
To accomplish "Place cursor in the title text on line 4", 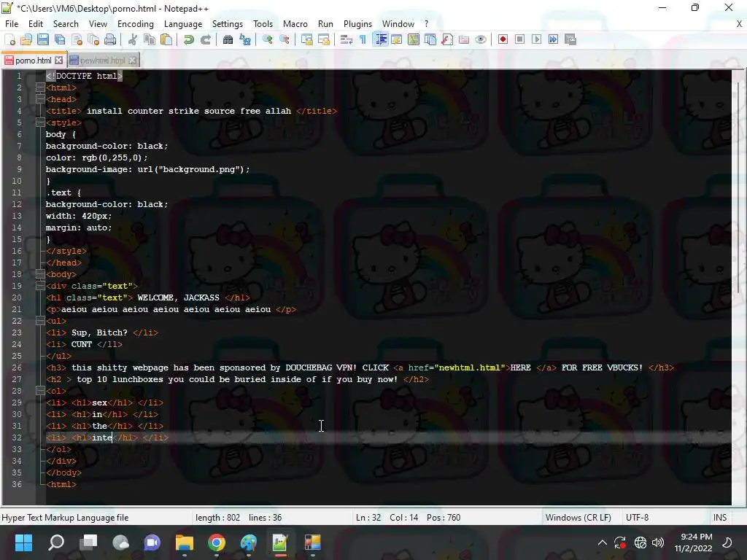I will coord(189,111).
